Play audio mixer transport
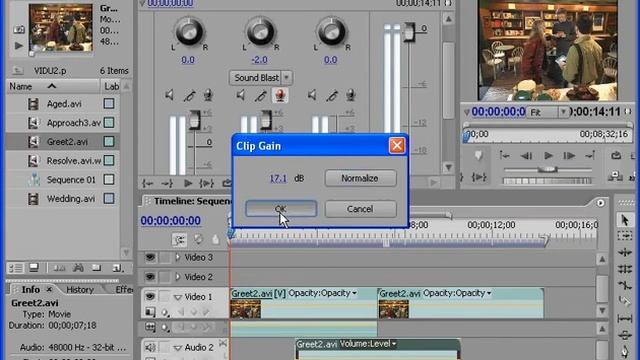640x360 pixels. pos(188,183)
